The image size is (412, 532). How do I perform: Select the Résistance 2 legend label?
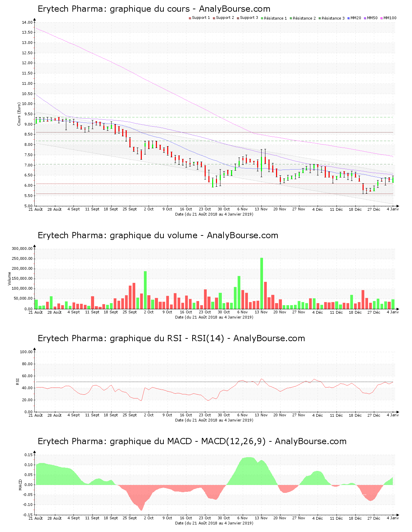pyautogui.click(x=304, y=18)
